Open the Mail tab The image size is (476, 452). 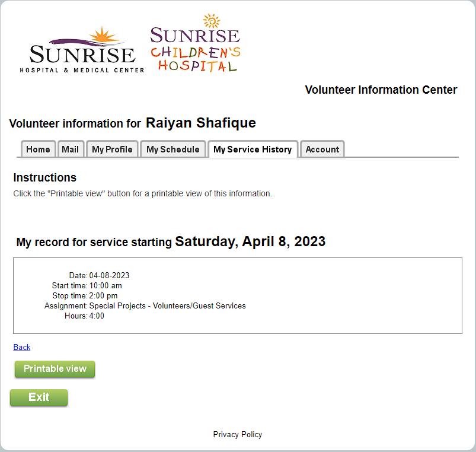pos(70,149)
